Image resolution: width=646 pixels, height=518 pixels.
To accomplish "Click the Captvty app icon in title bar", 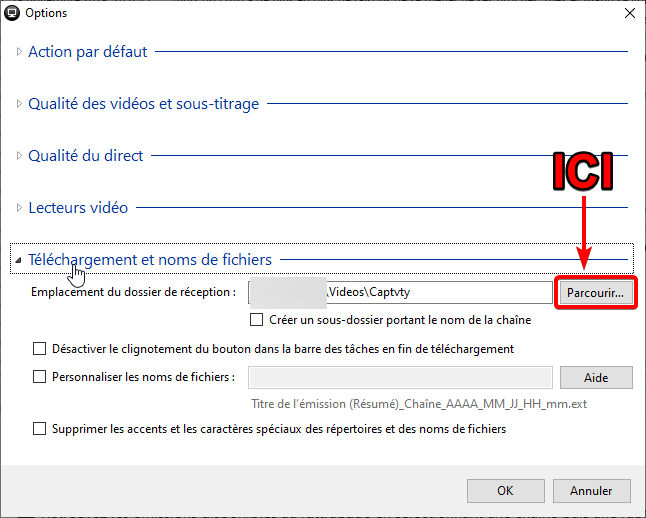I will click(x=13, y=13).
